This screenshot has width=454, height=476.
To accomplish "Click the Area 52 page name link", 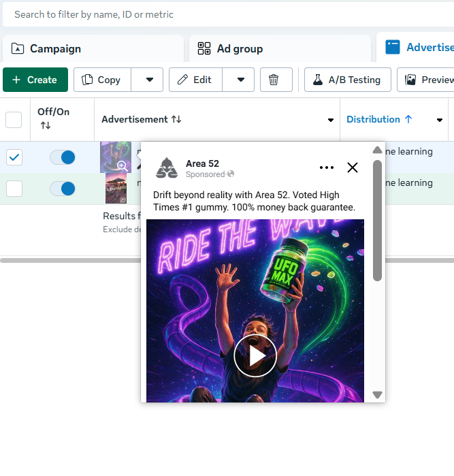I will click(x=202, y=163).
